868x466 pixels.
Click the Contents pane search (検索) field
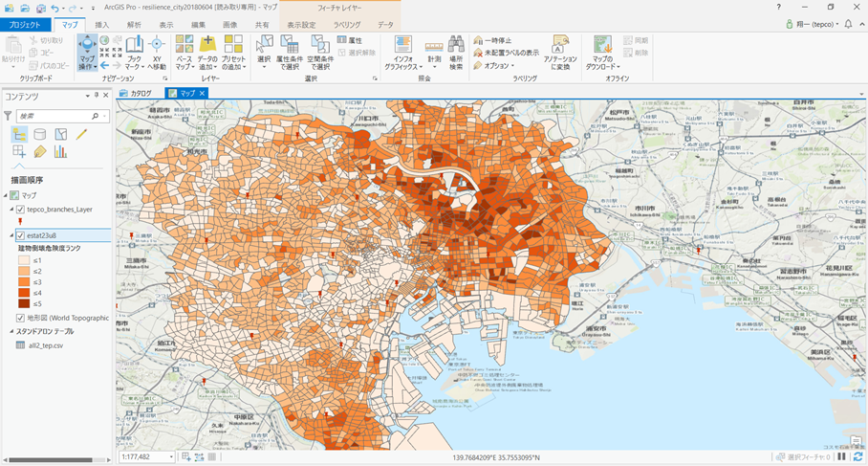[53, 116]
